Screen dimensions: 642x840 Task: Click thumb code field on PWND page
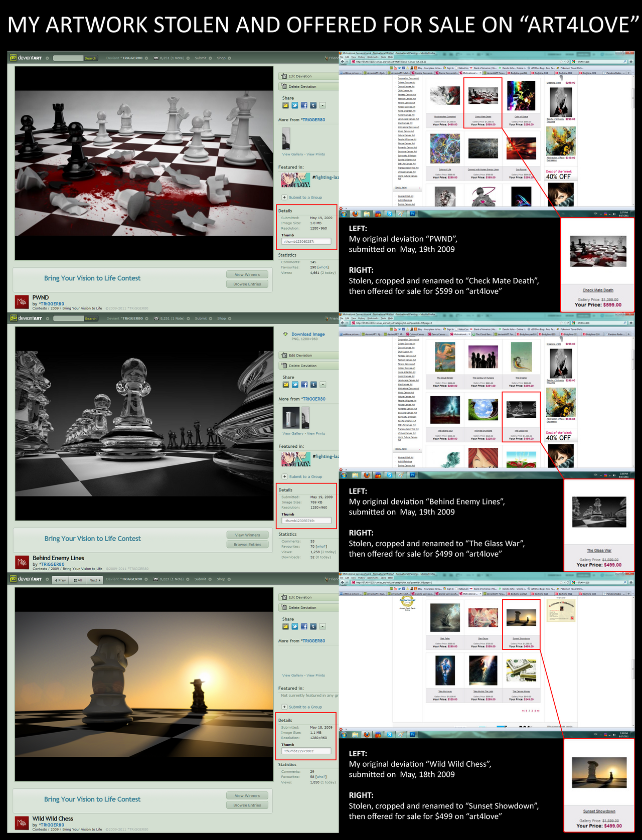[x=306, y=241]
